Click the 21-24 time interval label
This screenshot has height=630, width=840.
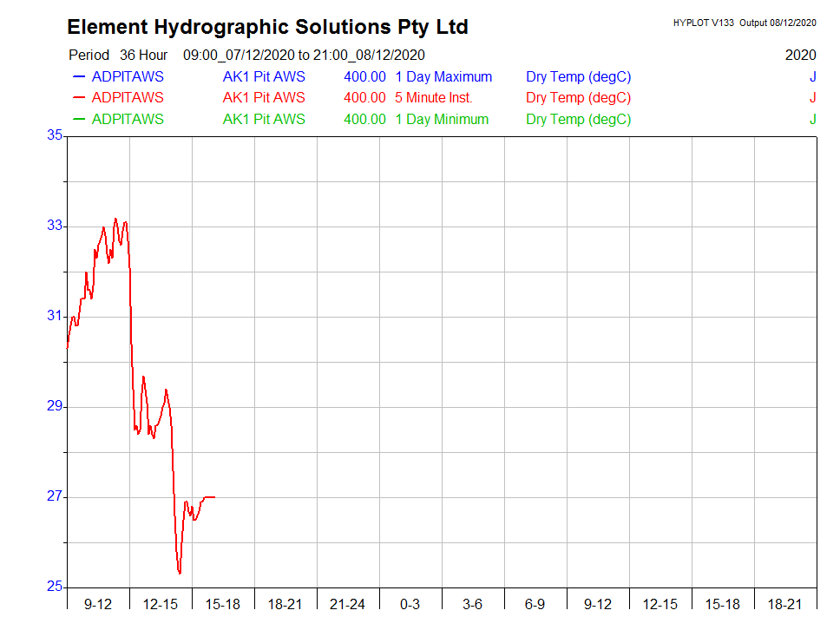point(347,604)
